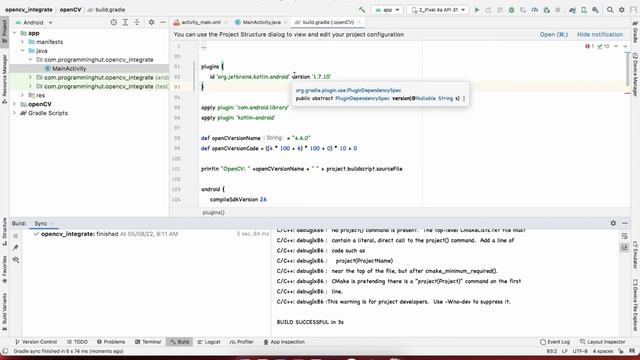Click the 4 spaces indent status entry

(x=603, y=351)
